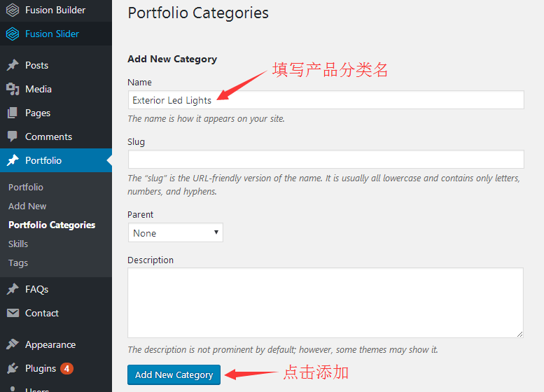
Task: Click the Fusion Builder layered icon
Action: (13, 10)
